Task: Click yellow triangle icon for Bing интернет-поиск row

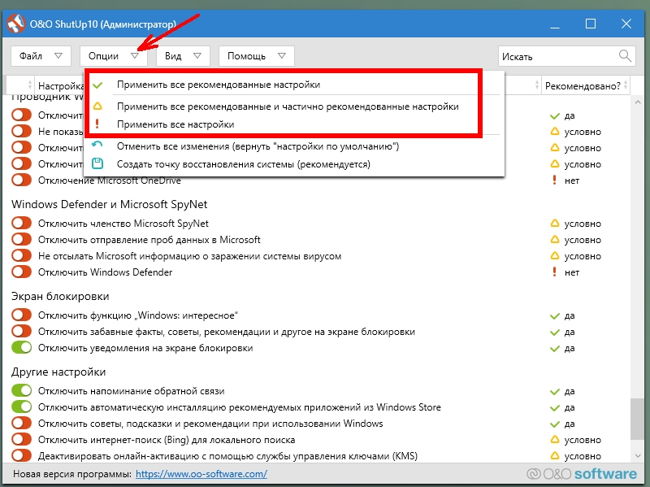Action: pos(555,439)
